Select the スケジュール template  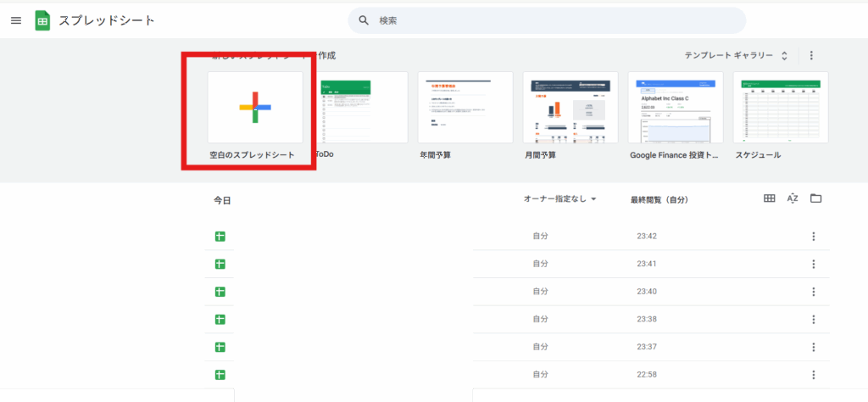tap(781, 108)
